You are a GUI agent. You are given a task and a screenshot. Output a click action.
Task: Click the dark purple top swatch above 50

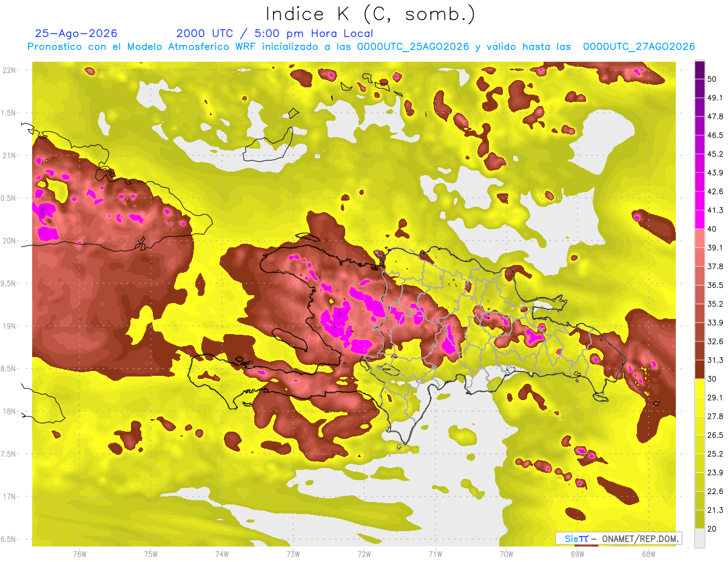click(x=699, y=71)
